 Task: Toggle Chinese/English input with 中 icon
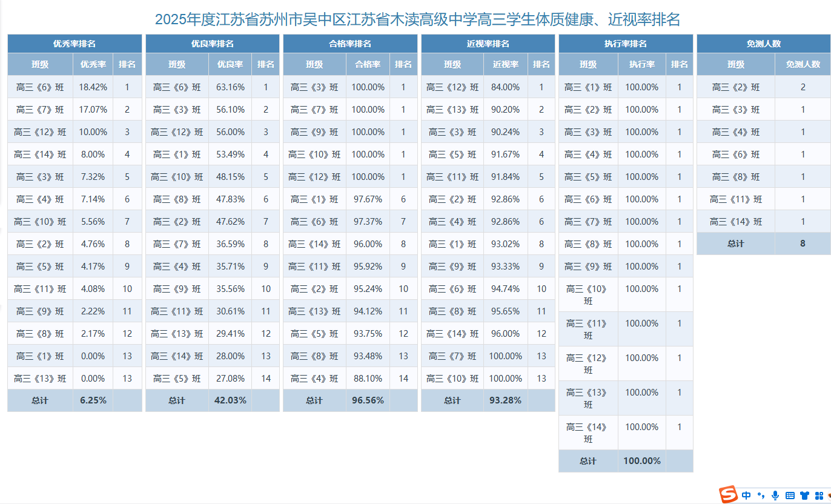(746, 495)
